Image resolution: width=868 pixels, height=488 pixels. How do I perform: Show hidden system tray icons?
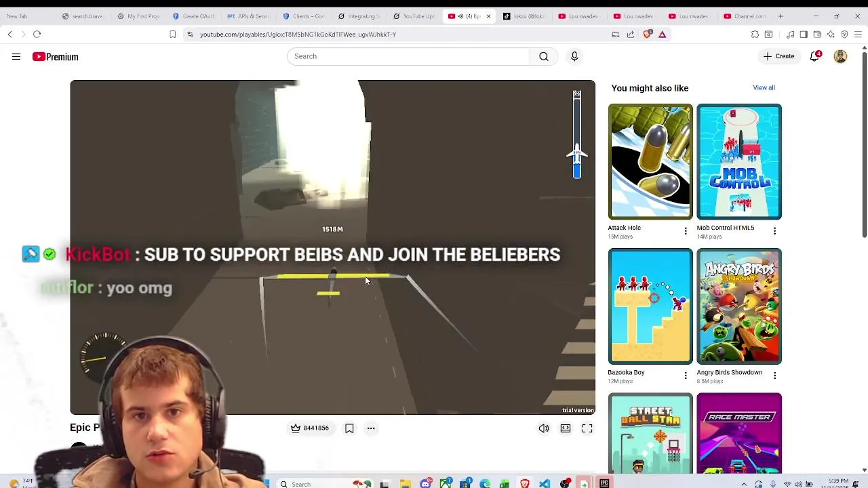[744, 484]
